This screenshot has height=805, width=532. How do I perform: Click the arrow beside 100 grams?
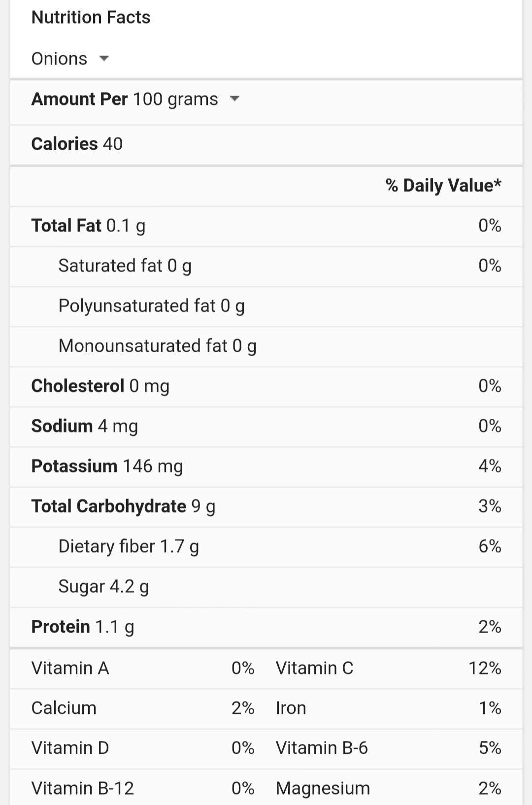click(x=234, y=99)
